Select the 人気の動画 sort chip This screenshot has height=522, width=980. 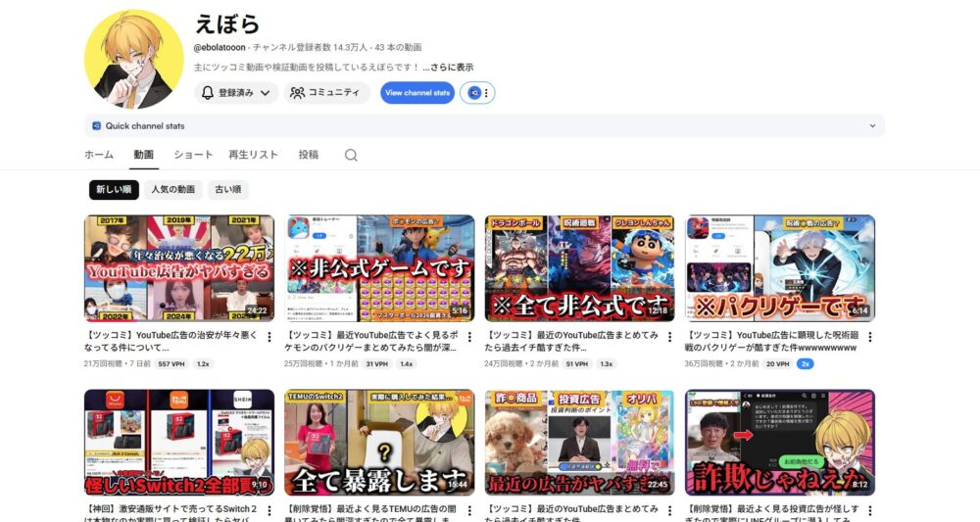point(172,189)
